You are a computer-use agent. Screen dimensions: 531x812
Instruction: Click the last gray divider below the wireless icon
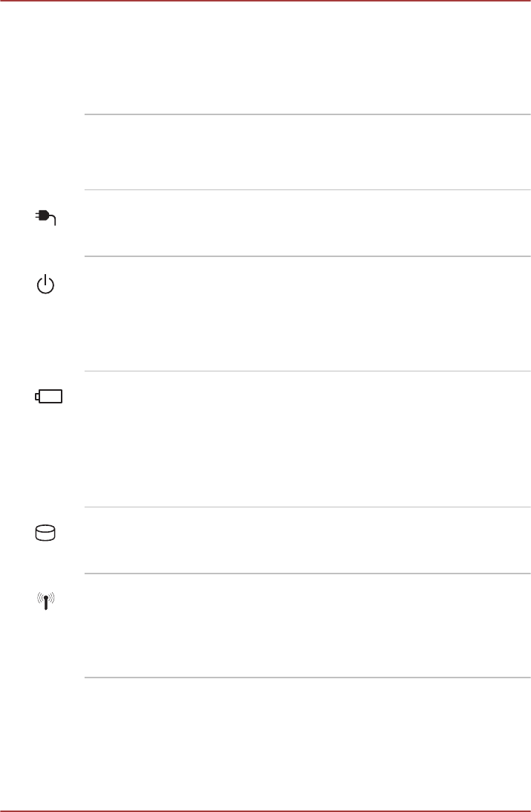[307, 678]
